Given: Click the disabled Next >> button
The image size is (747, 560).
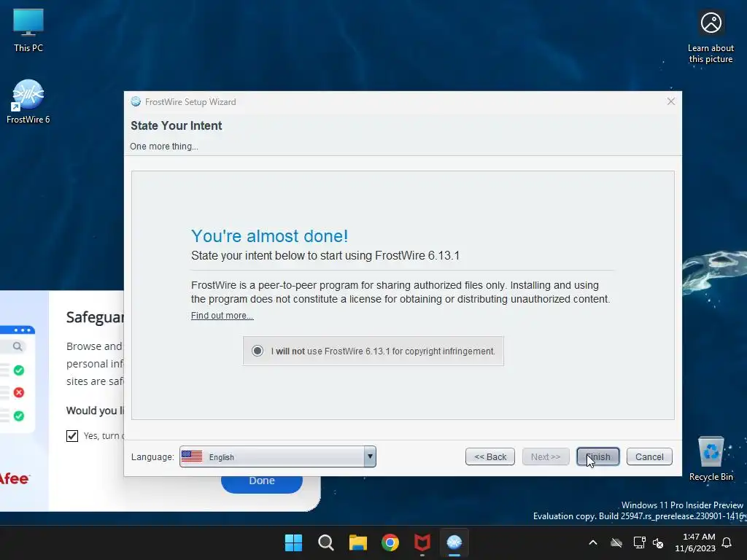Looking at the screenshot, I should coord(546,456).
